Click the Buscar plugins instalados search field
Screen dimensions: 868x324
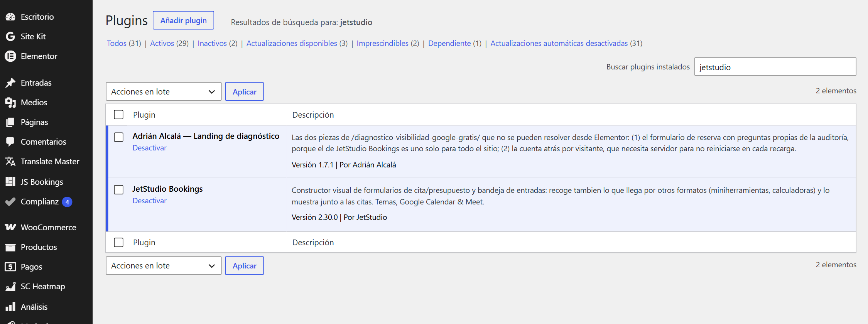775,67
